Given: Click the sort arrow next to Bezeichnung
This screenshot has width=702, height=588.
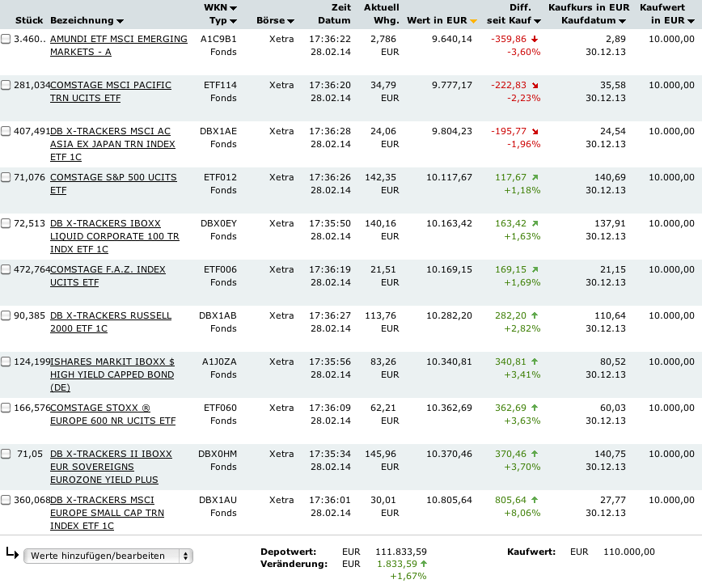Looking at the screenshot, I should (x=121, y=20).
